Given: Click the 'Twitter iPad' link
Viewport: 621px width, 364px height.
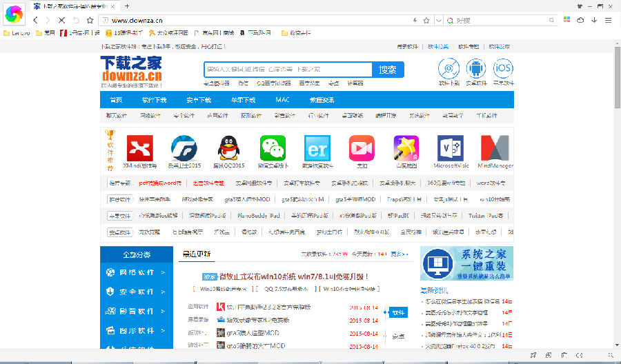Looking at the screenshot, I should [486, 216].
